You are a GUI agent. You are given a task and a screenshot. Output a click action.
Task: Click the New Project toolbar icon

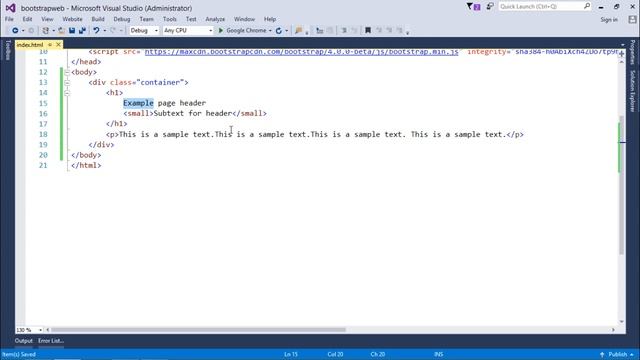46,31
